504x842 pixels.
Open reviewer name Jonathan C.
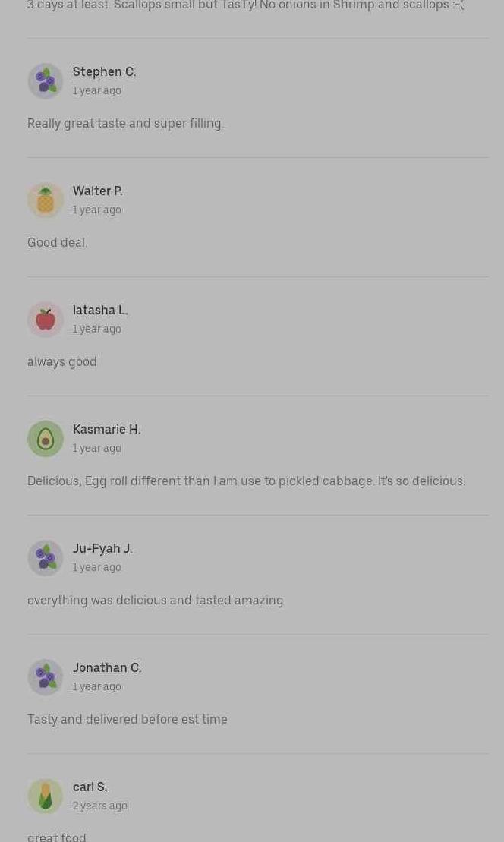(107, 667)
